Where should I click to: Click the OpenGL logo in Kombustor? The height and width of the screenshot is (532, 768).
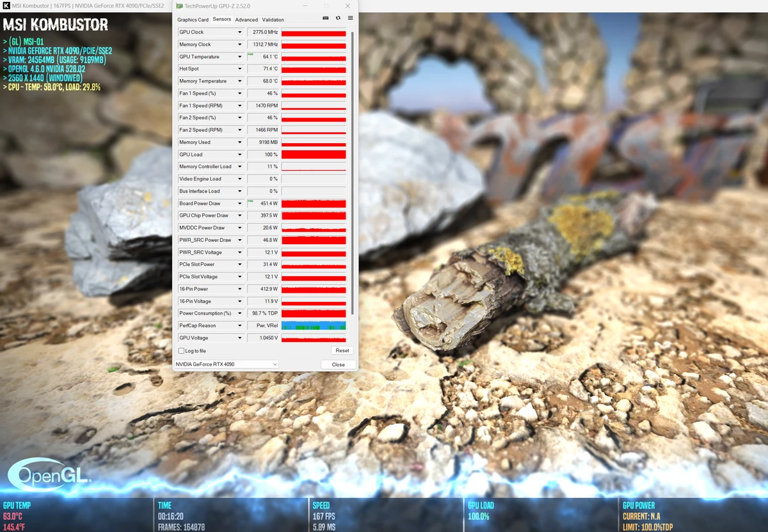49,474
